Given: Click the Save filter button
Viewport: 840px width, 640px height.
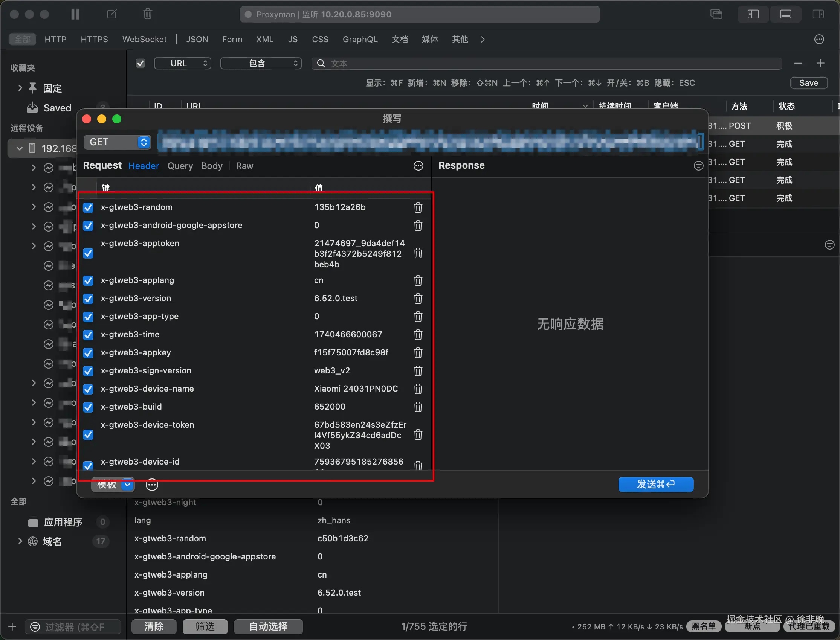Looking at the screenshot, I should point(808,83).
